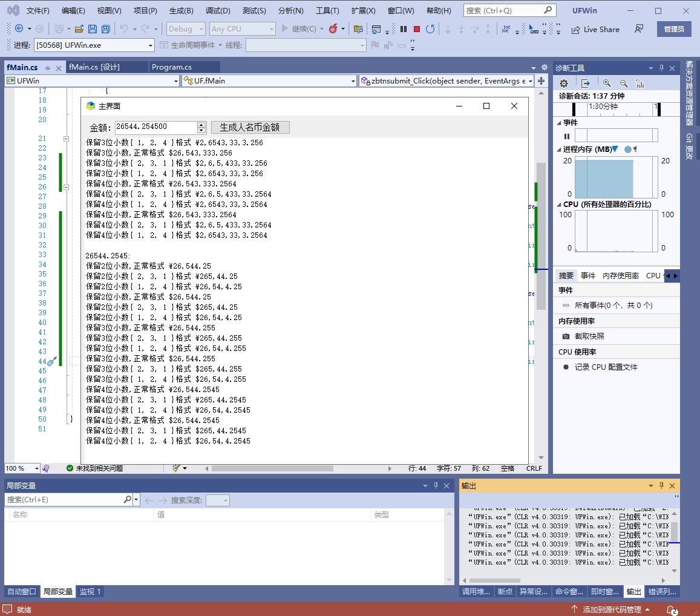Open the Debug configuration dropdown
Image resolution: width=700 pixels, height=616 pixels.
click(x=186, y=29)
